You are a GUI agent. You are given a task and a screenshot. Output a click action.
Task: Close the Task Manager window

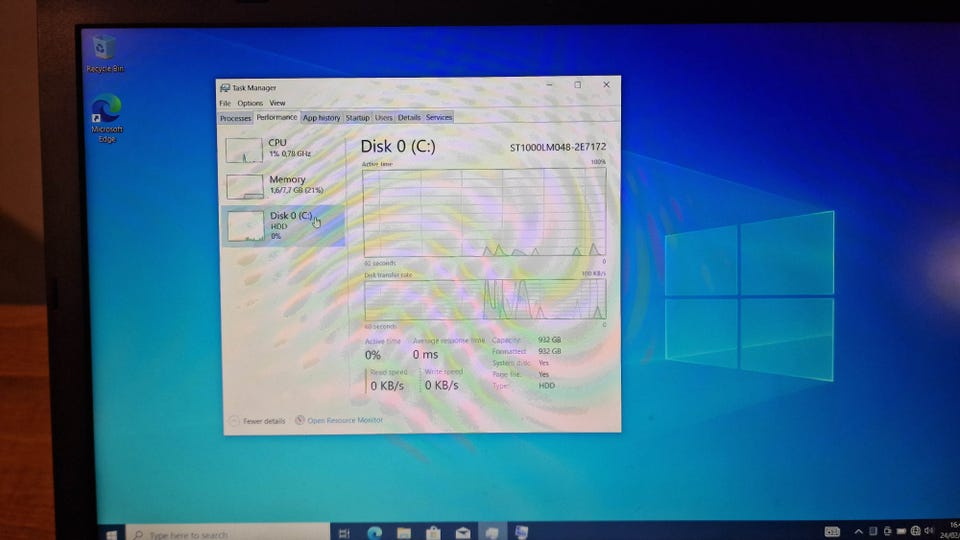pyautogui.click(x=606, y=84)
